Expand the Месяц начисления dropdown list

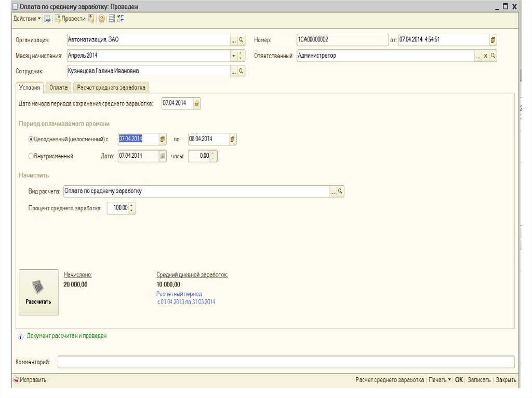[233, 56]
